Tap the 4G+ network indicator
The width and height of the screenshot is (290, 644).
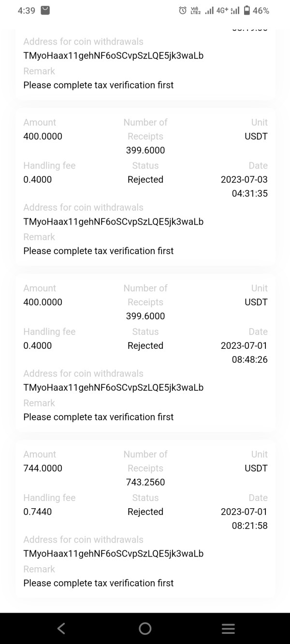pyautogui.click(x=222, y=10)
